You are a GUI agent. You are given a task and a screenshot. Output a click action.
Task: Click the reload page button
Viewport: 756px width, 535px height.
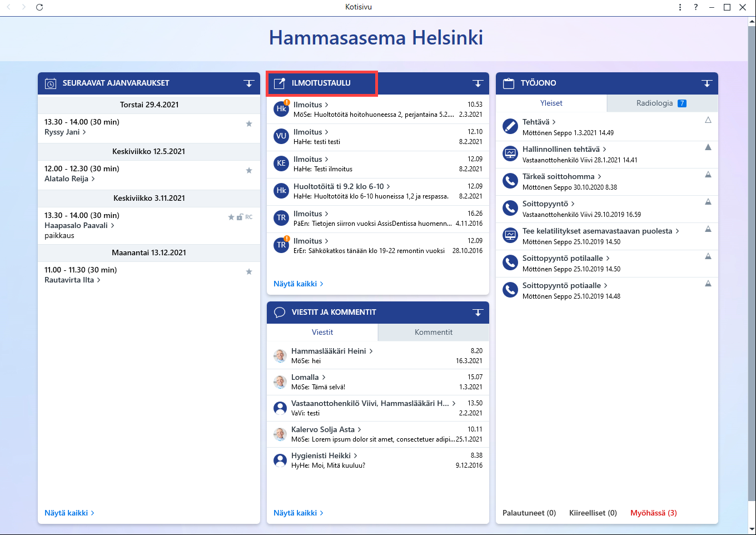39,7
